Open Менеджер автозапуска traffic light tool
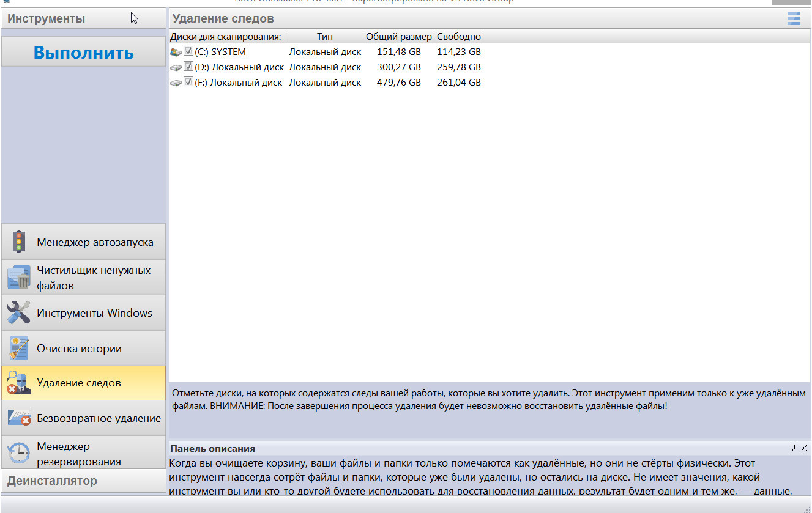812x513 pixels. 83,242
